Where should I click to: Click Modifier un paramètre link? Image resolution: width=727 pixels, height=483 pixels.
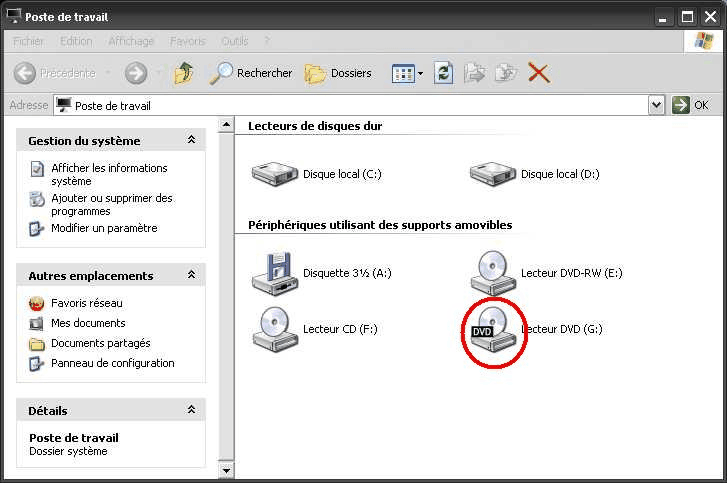tap(104, 228)
